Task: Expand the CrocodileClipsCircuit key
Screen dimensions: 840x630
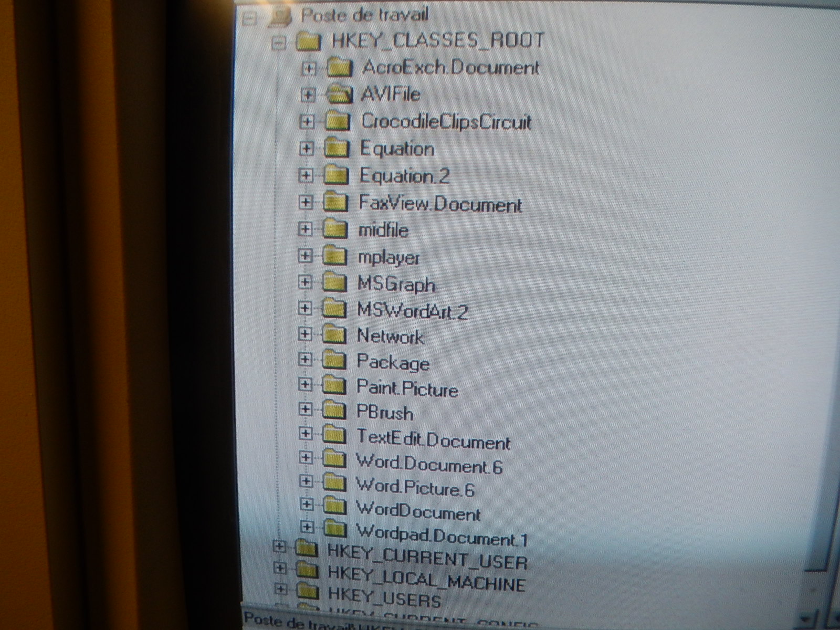Action: 307,122
